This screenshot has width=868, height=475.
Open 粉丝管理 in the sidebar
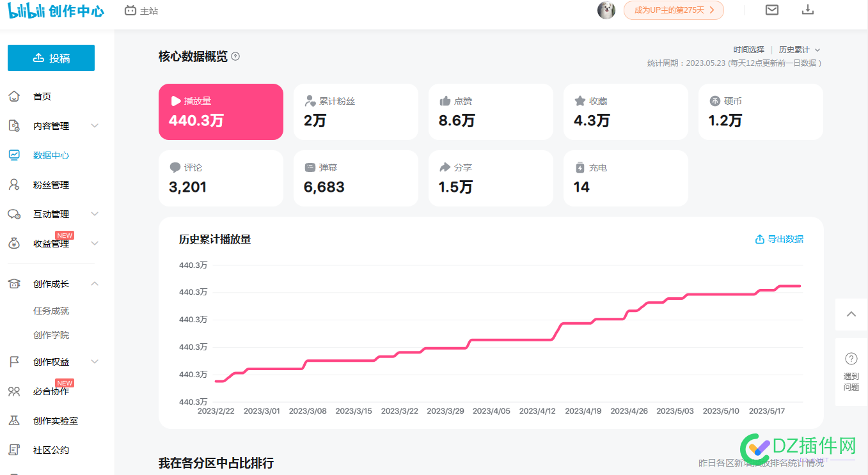pyautogui.click(x=51, y=185)
